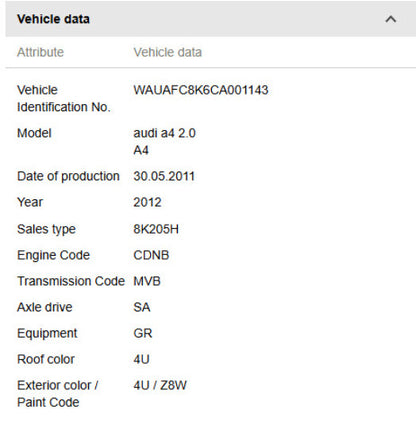Screen dimensions: 416x421
Task: Click the Year value 2012
Action: 147,202
